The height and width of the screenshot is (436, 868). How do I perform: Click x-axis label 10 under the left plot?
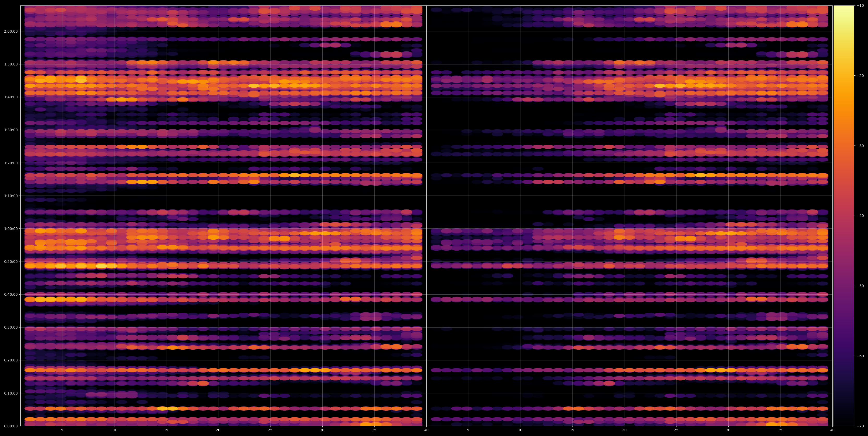114,430
